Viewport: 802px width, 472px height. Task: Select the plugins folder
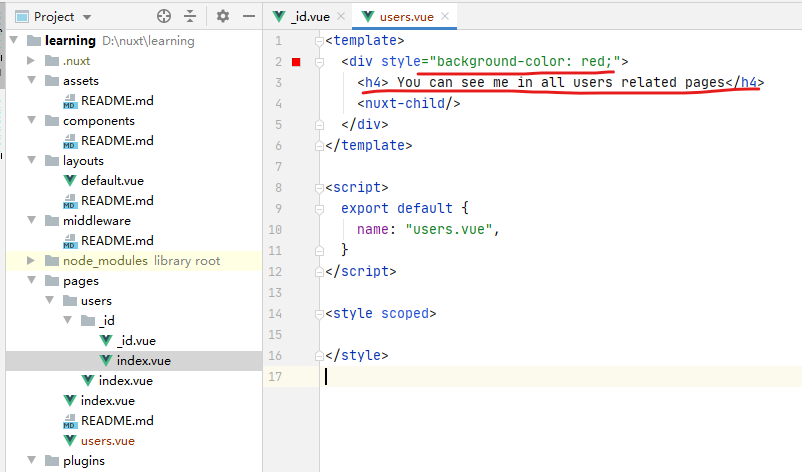[83, 461]
